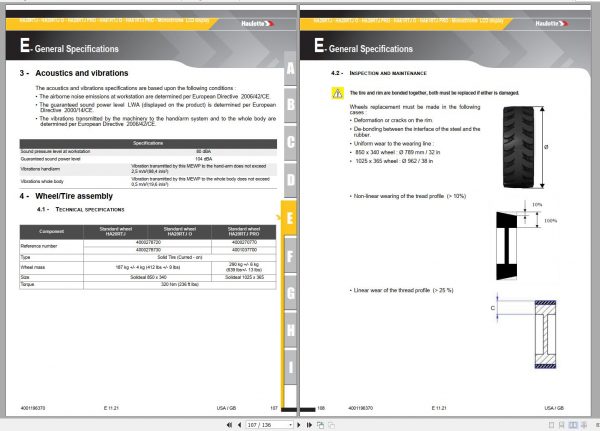Click the Haulotte logo on right page
Viewport: 600px width, 431px height.
552,23
